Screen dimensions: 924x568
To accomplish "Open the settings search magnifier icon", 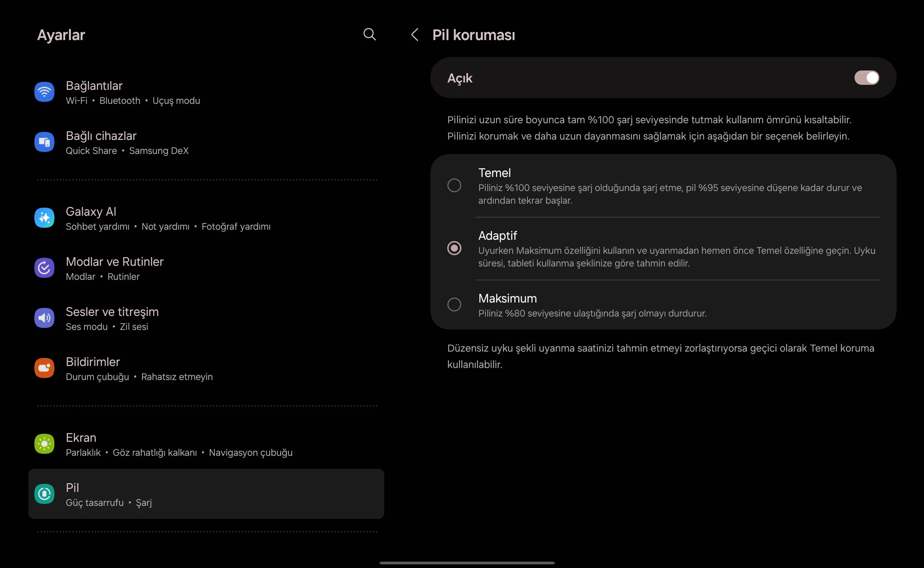I will coord(370,34).
